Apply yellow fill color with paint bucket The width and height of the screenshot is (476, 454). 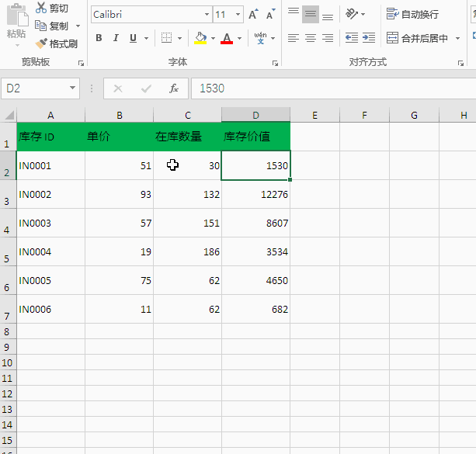(x=200, y=38)
